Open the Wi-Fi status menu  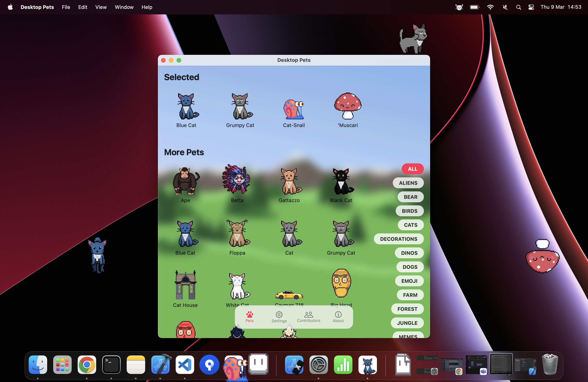[490, 7]
